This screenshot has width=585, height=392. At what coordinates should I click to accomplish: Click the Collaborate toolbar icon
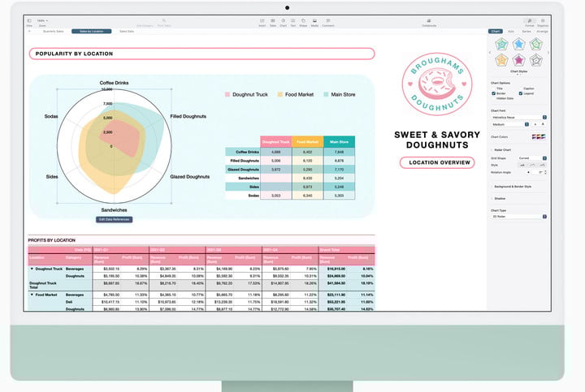[x=428, y=21]
